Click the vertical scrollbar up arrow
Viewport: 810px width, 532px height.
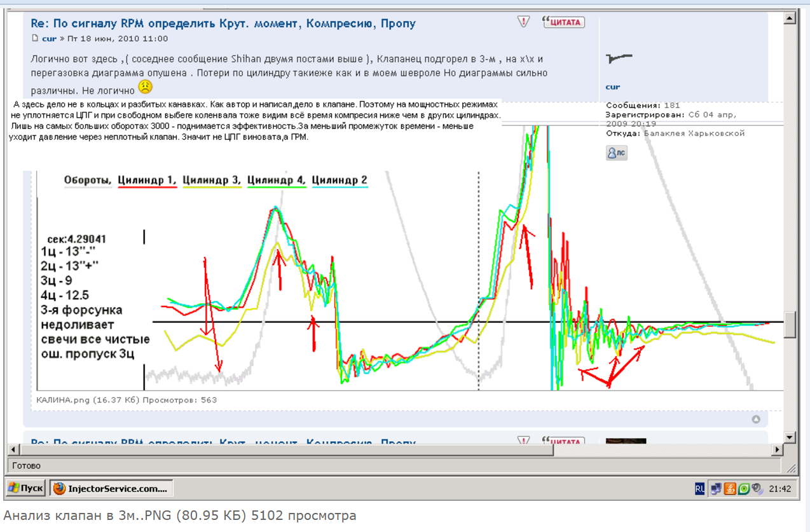pos(790,18)
